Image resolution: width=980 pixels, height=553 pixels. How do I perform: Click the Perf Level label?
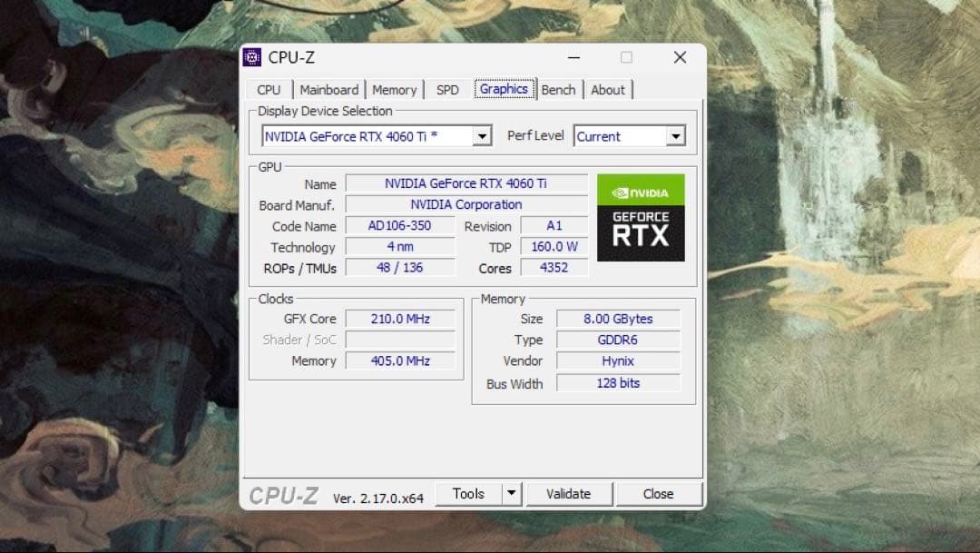[535, 135]
